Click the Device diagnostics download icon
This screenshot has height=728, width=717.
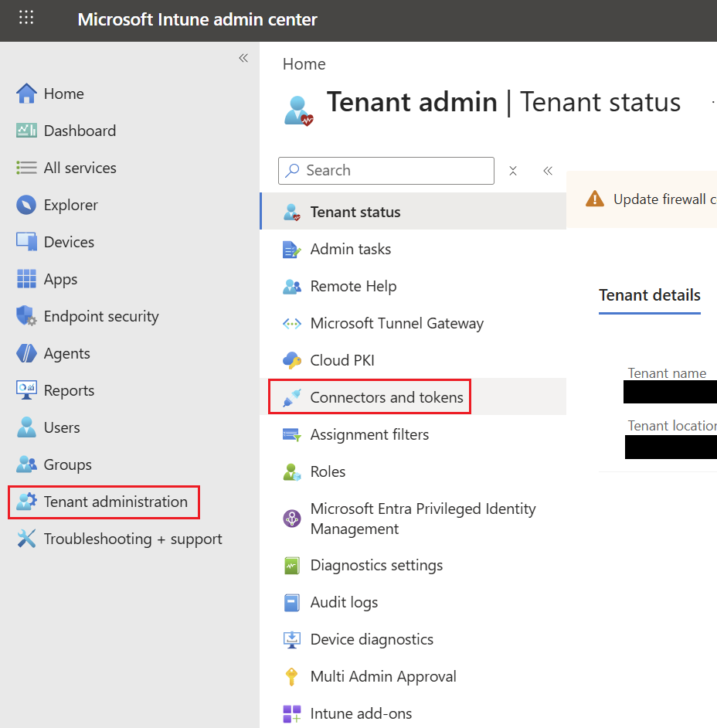[292, 640]
